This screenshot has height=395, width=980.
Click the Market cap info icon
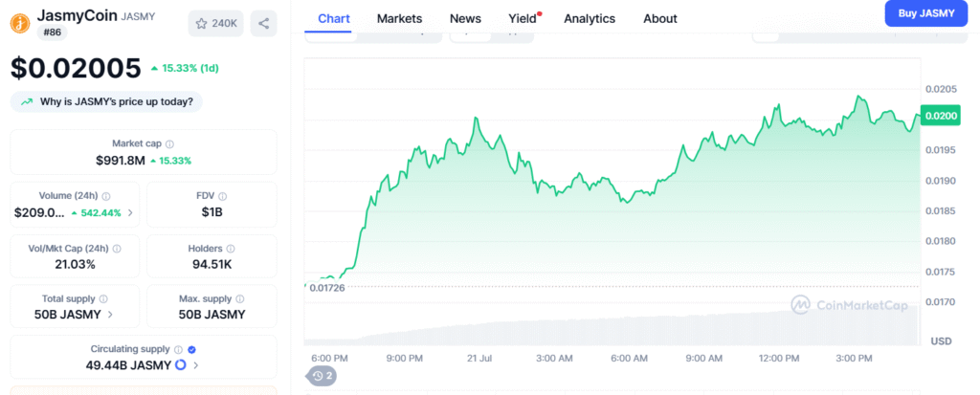point(170,143)
